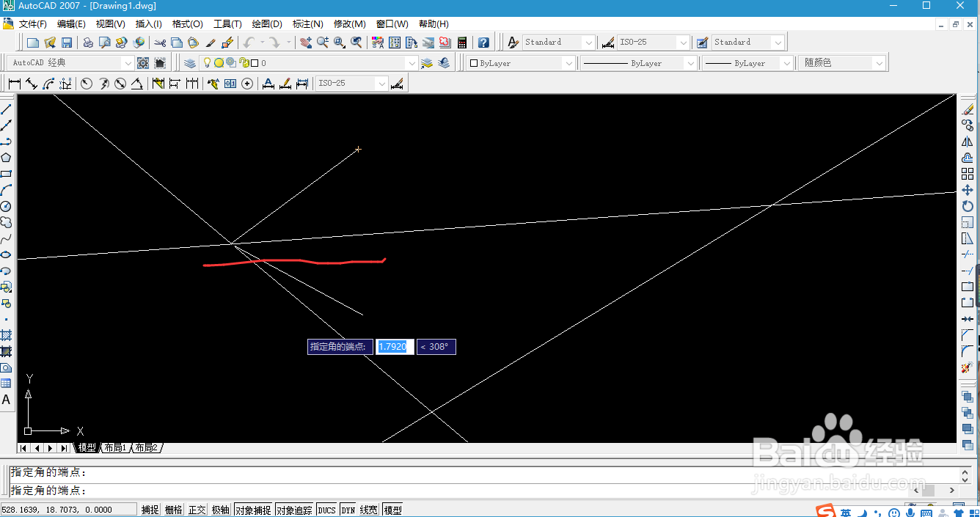Click the Cut scissors icon
Image resolution: width=980 pixels, height=517 pixels.
(159, 43)
